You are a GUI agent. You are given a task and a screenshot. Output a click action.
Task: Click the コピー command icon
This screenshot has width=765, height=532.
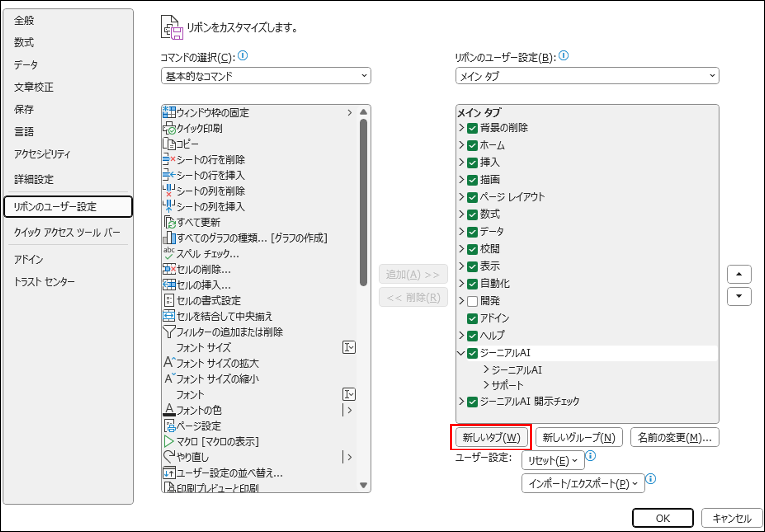click(169, 144)
